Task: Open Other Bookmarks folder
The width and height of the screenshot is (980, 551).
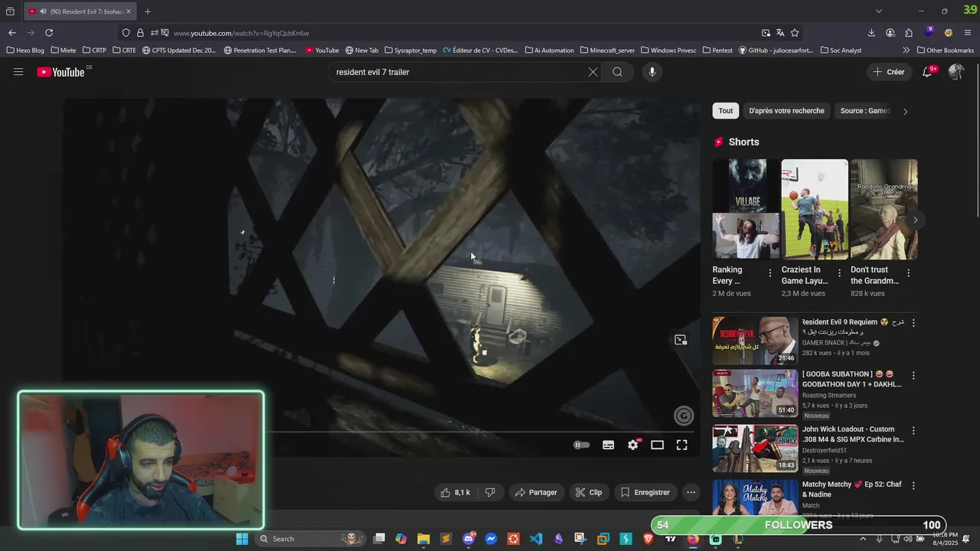Action: pos(945,51)
